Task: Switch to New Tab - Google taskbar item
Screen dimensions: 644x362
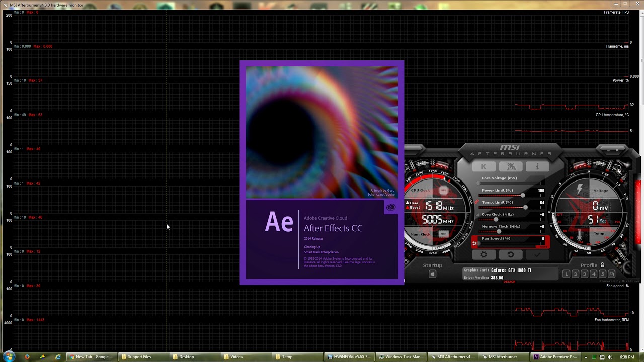Action: 91,357
